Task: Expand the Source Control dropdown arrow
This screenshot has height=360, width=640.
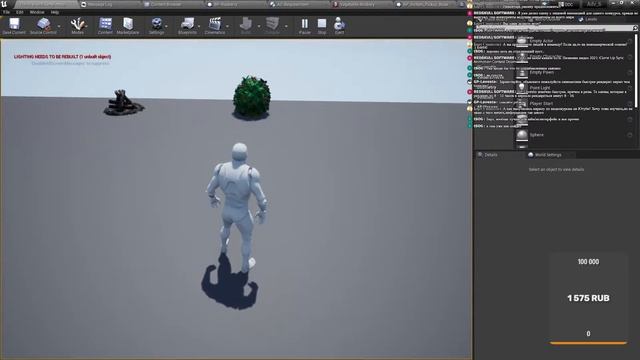Action: 60,26
